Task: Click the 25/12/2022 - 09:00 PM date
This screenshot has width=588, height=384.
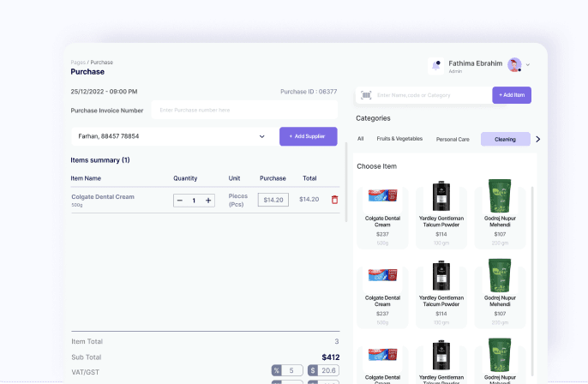Action: tap(104, 92)
